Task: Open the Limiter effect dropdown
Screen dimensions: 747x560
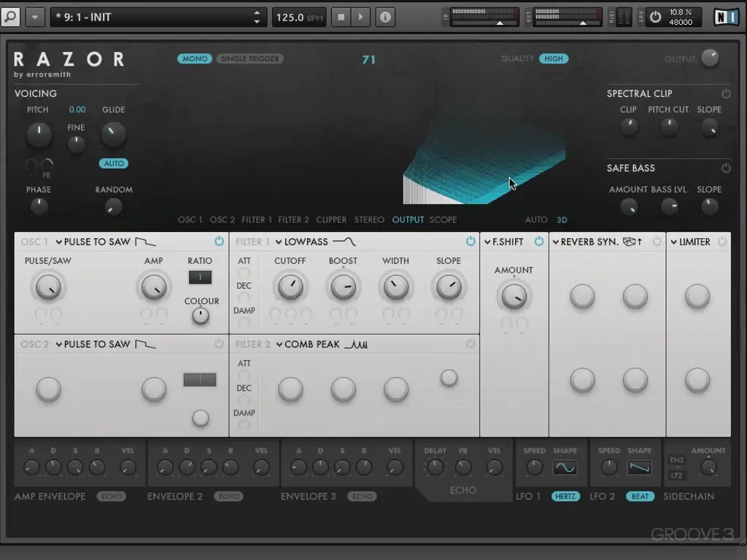Action: [691, 242]
